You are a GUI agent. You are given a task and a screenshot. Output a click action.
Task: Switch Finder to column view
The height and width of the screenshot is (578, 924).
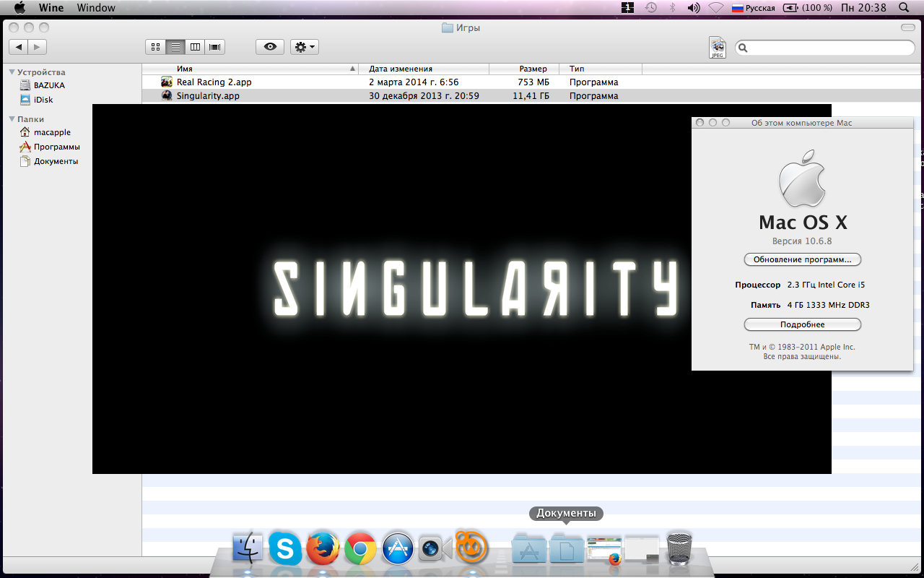195,47
